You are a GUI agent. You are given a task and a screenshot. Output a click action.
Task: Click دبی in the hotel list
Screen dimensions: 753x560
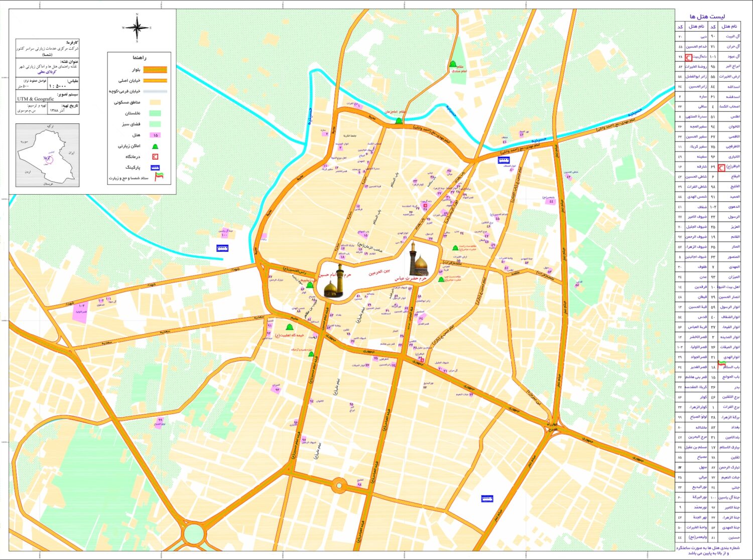point(704,37)
